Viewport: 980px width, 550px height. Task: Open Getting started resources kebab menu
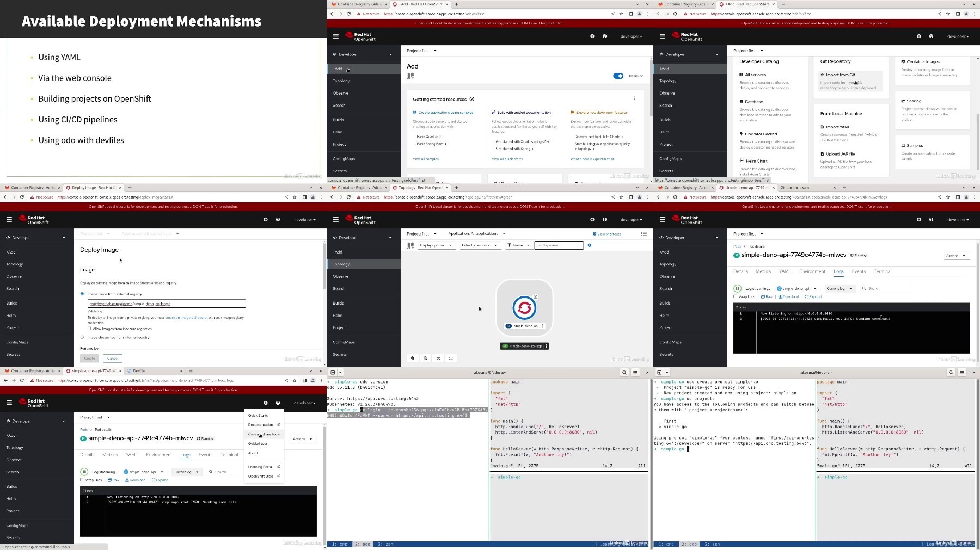pyautogui.click(x=634, y=98)
